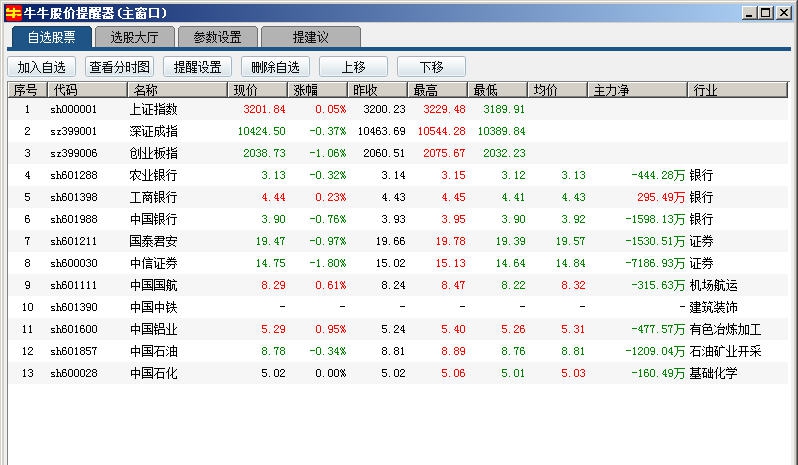Sort by the 序号 column header
This screenshot has width=798, height=465.
pos(27,90)
